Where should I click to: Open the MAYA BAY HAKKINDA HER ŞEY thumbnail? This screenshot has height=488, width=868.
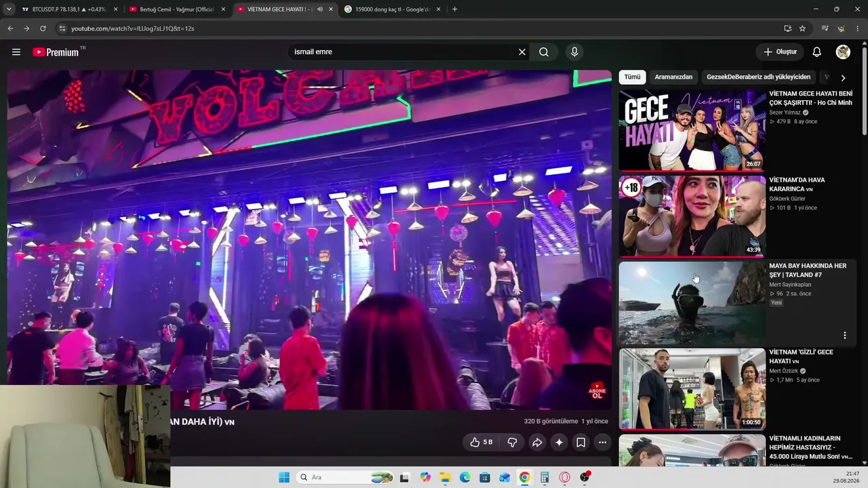pos(692,302)
